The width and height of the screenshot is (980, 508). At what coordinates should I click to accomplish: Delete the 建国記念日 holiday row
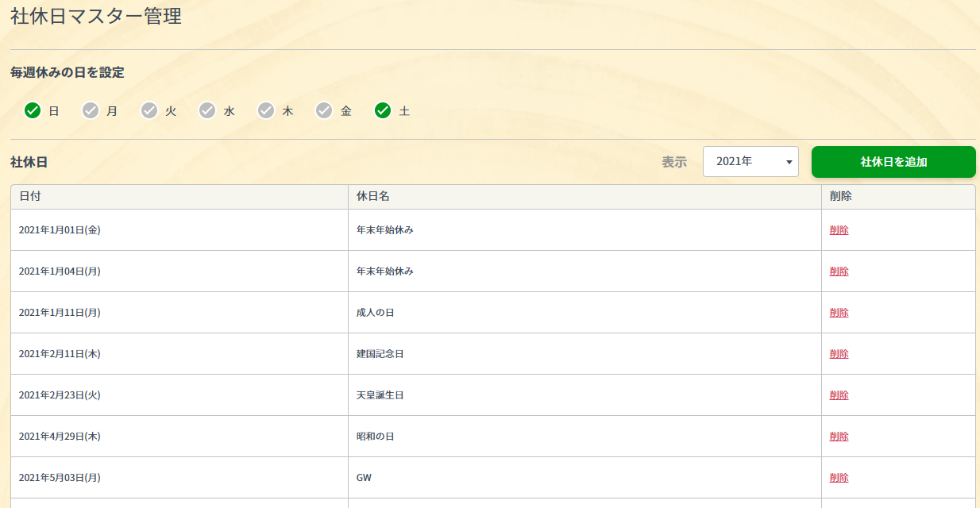(x=839, y=354)
